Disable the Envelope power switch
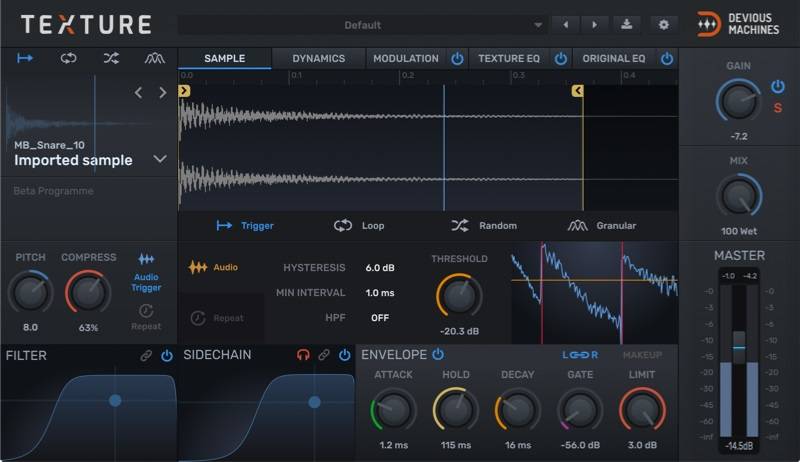Screen dimensions: 800x462 [438, 354]
